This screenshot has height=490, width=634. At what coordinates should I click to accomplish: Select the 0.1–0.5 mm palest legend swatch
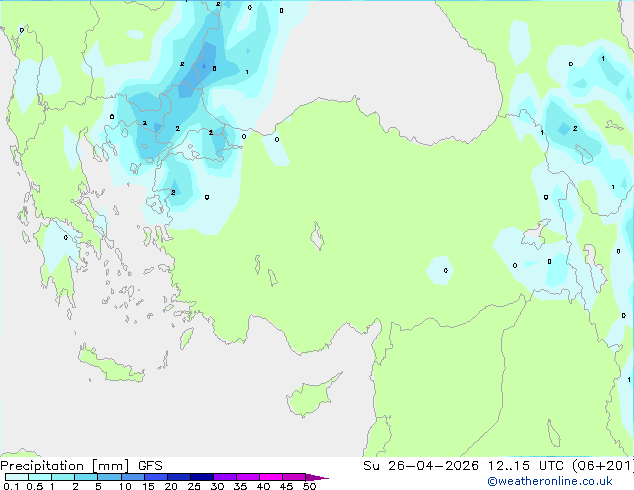click(17, 477)
